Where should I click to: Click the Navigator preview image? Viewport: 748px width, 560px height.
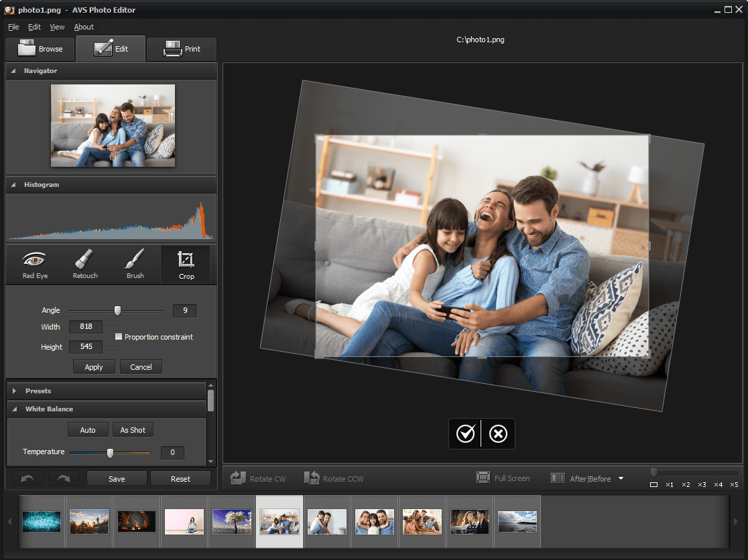tap(113, 126)
